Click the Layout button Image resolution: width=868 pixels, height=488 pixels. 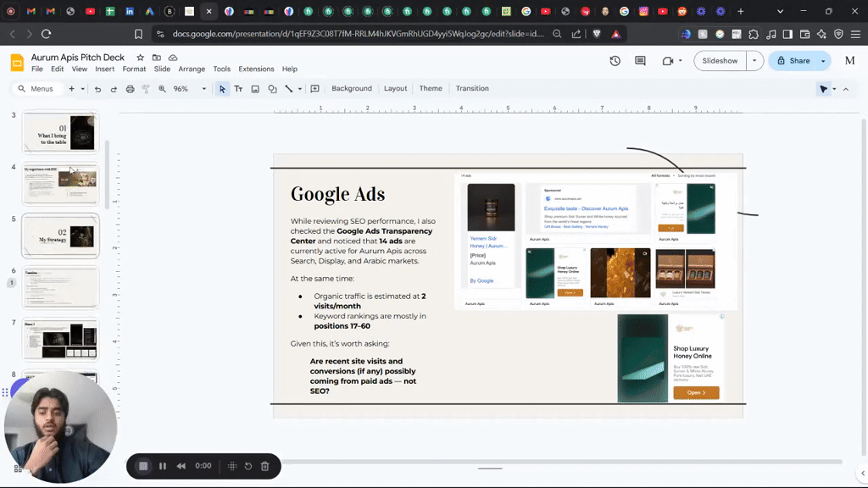(395, 88)
